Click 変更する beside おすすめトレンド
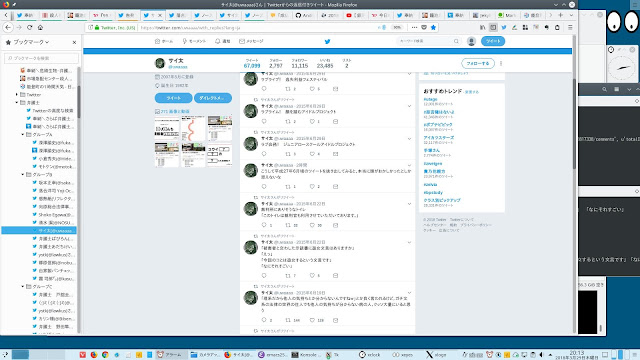 [x=471, y=92]
